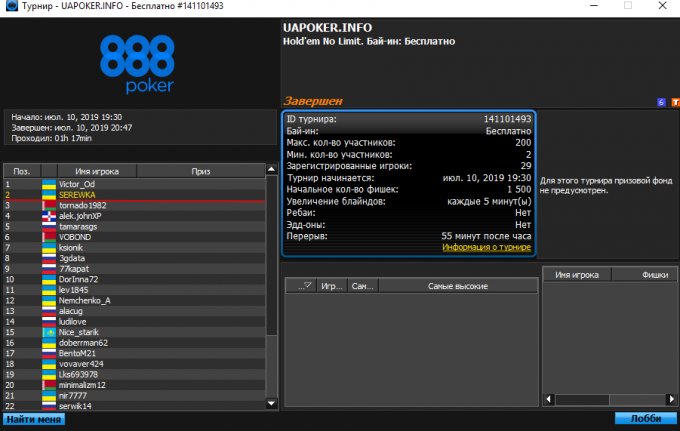The image size is (680, 431).
Task: Click the Приз column header
Action: [x=201, y=171]
